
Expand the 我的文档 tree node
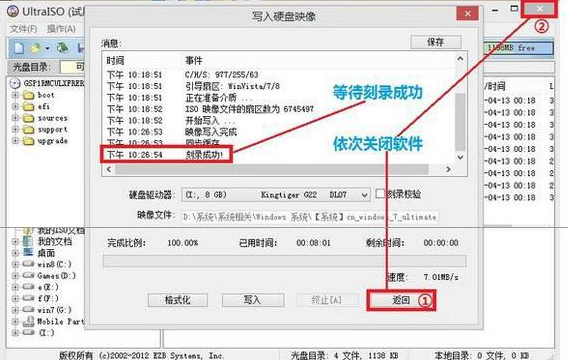15,242
